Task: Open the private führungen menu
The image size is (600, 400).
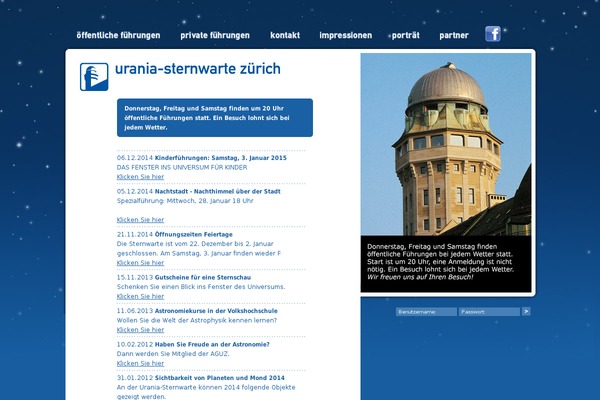Action: point(215,35)
